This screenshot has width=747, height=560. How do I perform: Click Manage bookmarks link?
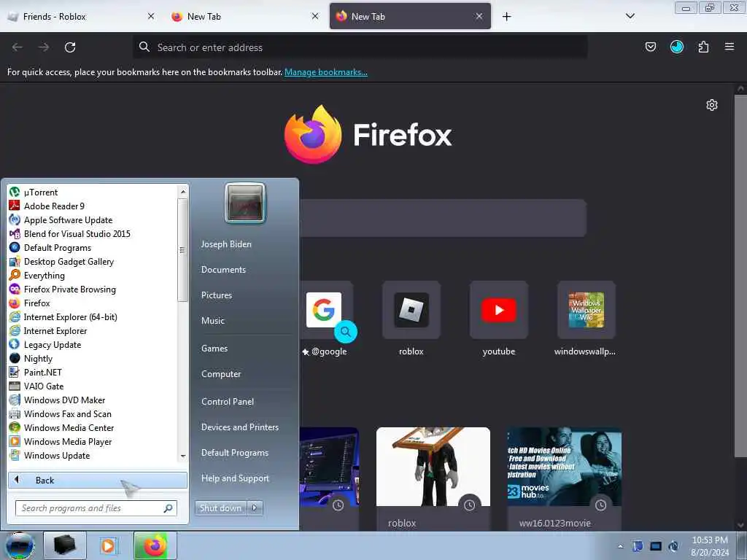coord(326,72)
